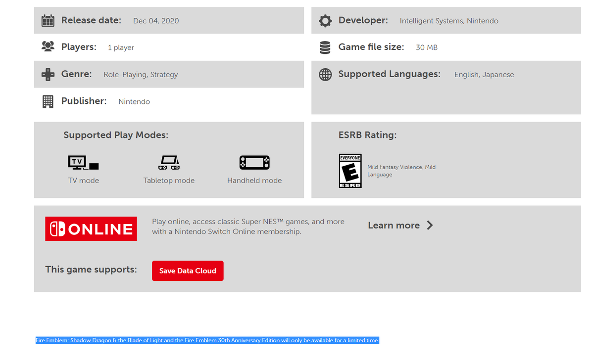The height and width of the screenshot is (364, 594).
Task: Click the database icon beside Game file size
Action: [x=325, y=47]
